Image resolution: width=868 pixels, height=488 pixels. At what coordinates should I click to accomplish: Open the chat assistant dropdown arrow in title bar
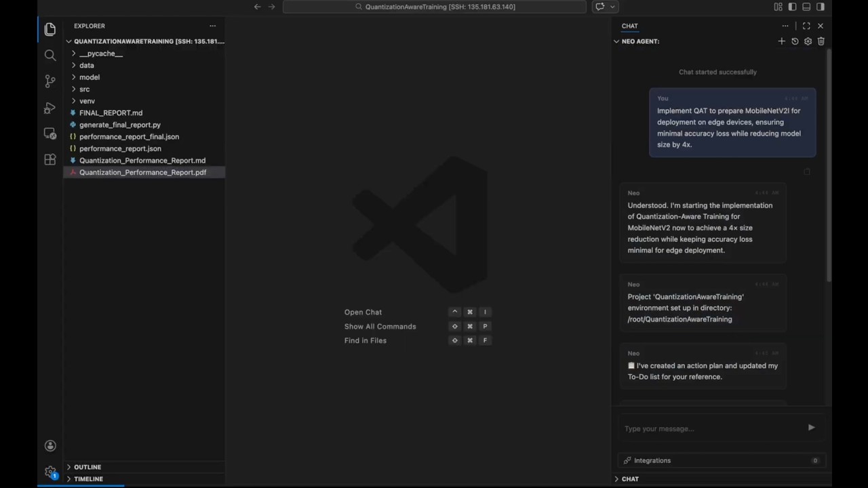point(612,7)
